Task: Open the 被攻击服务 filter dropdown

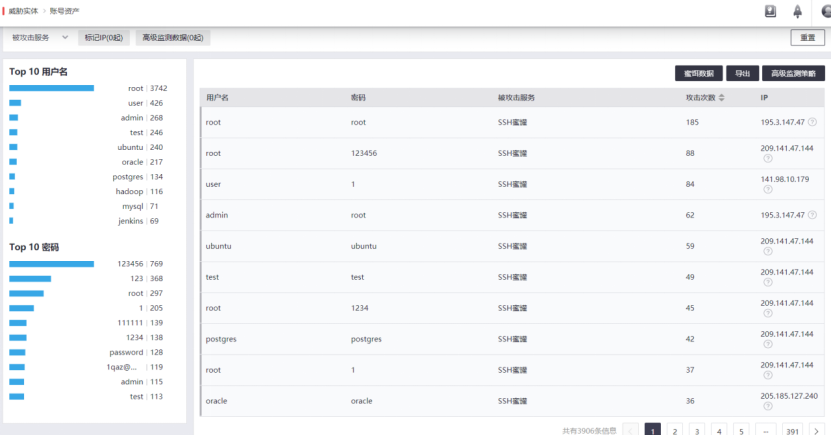Action: click(40, 38)
